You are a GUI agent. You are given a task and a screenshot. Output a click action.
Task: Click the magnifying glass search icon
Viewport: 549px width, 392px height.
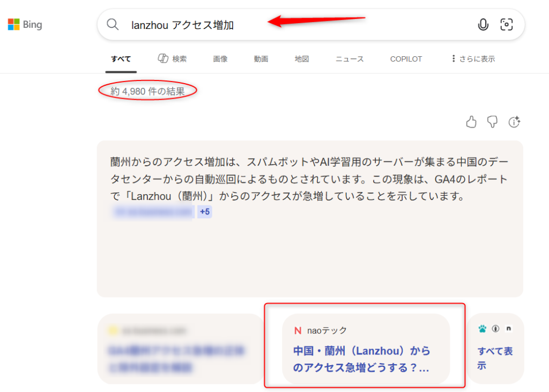click(113, 25)
